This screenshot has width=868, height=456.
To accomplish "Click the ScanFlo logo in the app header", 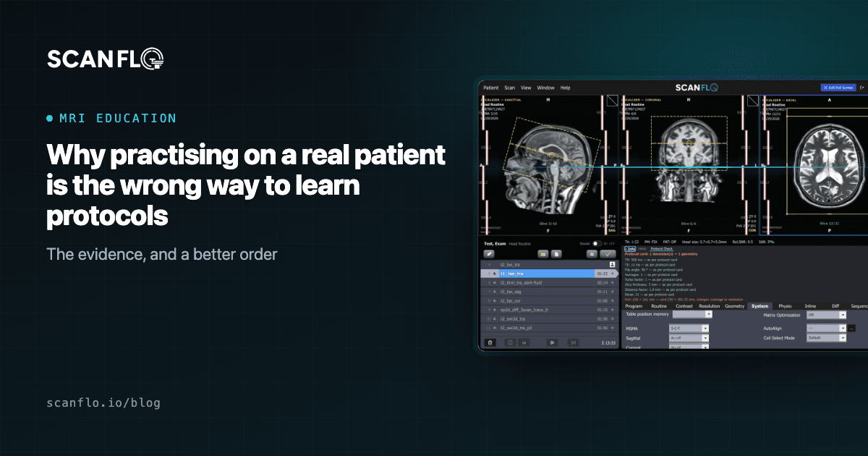I will (x=697, y=88).
